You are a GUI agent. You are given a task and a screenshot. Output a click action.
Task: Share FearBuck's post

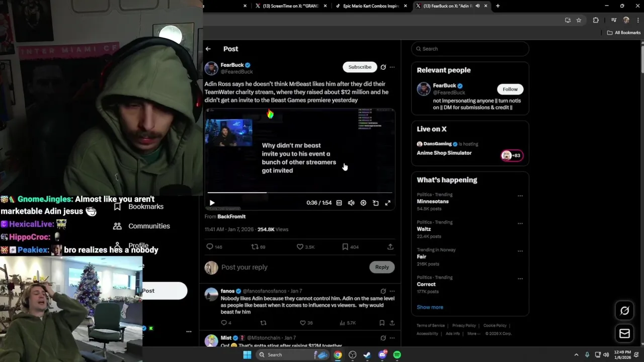pos(390,247)
